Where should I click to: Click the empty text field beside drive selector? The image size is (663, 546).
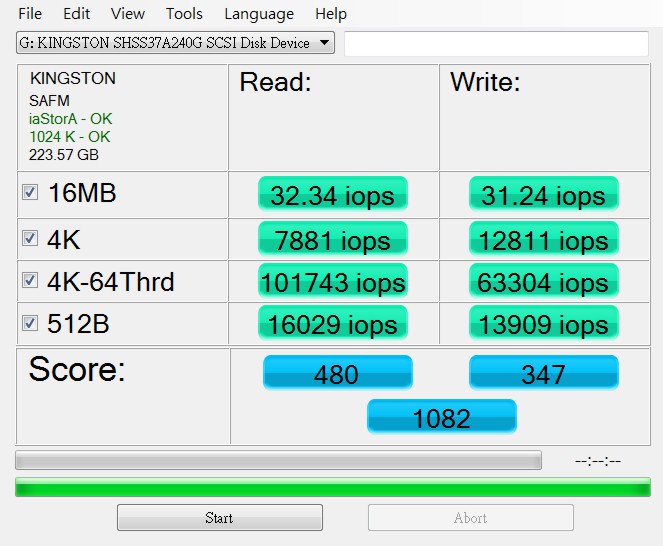pyautogui.click(x=496, y=44)
